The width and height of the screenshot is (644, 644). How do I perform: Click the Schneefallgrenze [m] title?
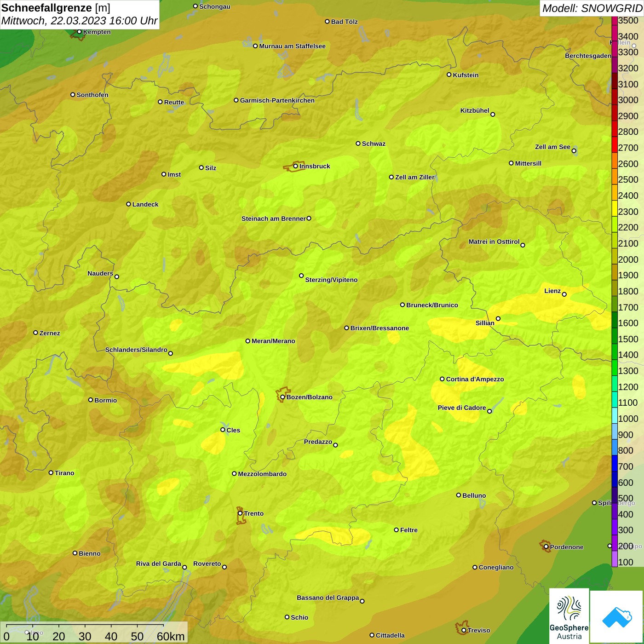point(56,8)
